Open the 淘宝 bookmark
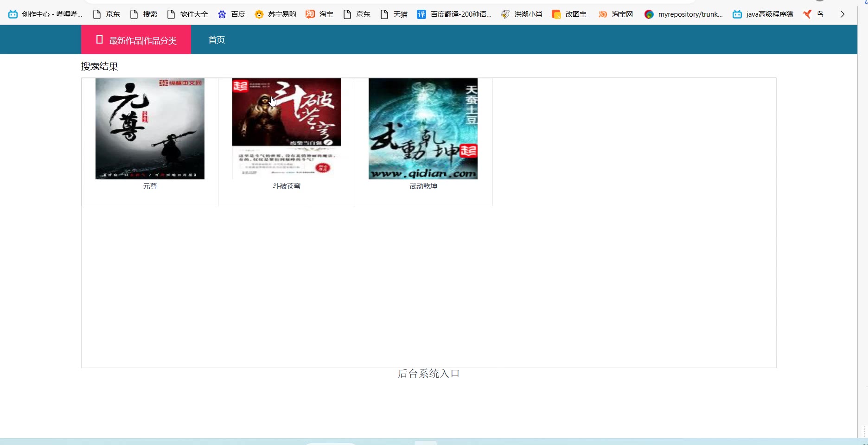Viewport: 868px width, 445px height. tap(319, 14)
